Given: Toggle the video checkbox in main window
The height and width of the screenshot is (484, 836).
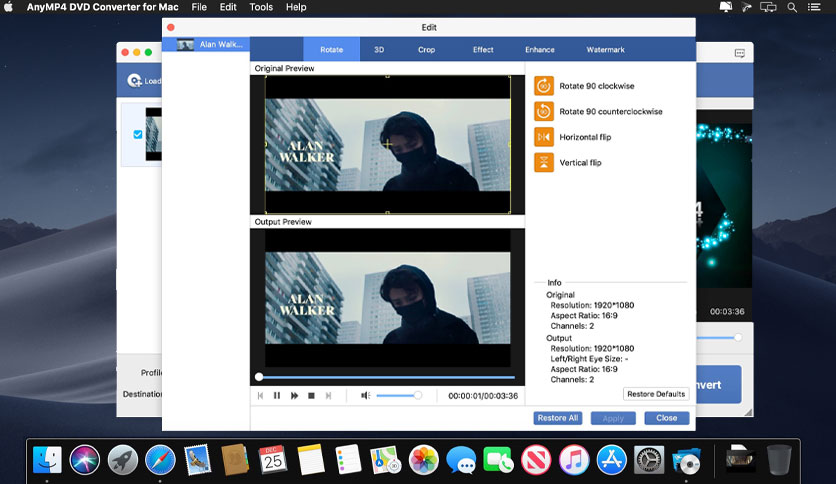Looking at the screenshot, I should coord(138,134).
